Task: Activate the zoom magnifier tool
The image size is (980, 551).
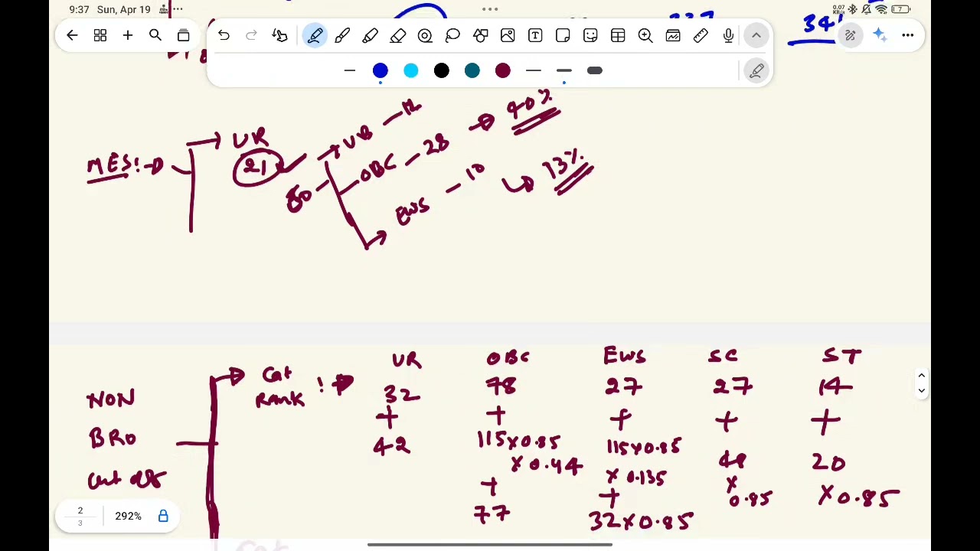Action: click(x=645, y=35)
